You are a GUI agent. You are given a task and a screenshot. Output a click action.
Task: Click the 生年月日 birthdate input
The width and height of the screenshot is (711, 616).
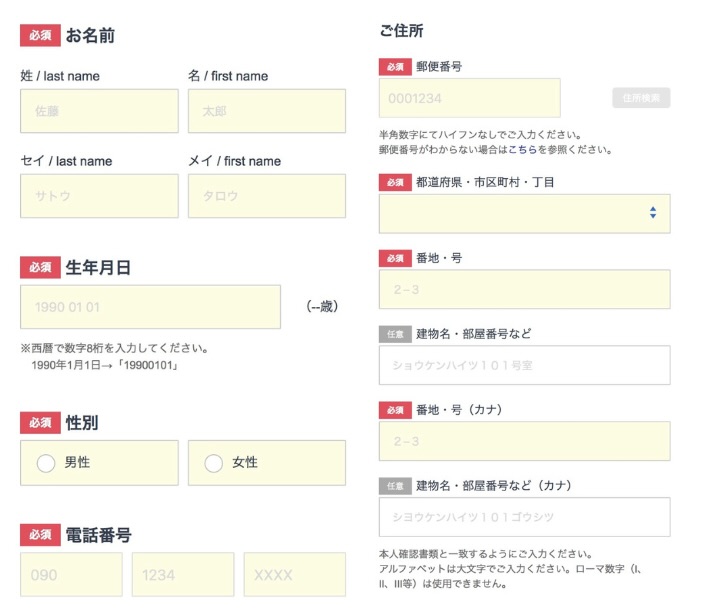click(150, 307)
